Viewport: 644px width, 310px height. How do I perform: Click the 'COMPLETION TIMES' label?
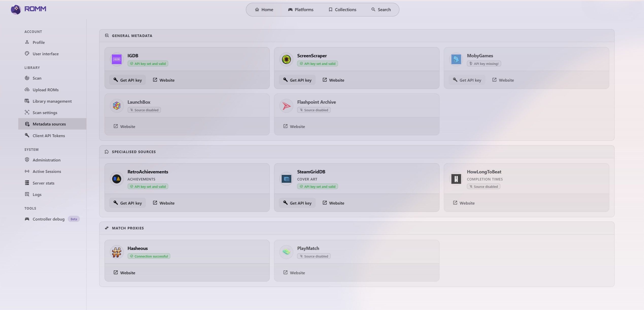point(485,179)
